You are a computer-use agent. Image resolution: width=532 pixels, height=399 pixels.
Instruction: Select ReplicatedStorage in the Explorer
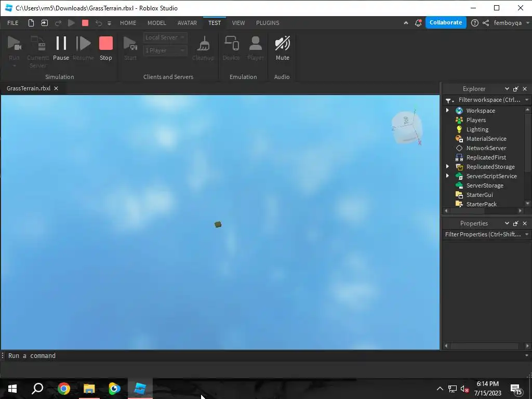point(490,167)
